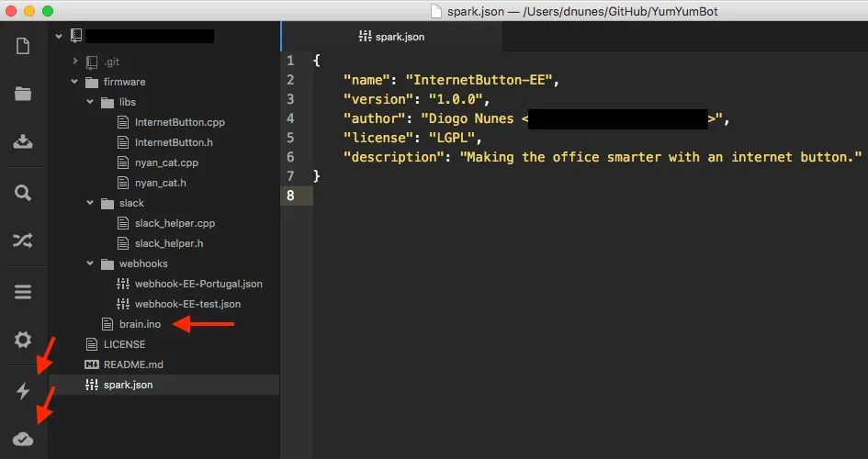Expand the .git folder
The width and height of the screenshot is (868, 459).
pos(74,62)
